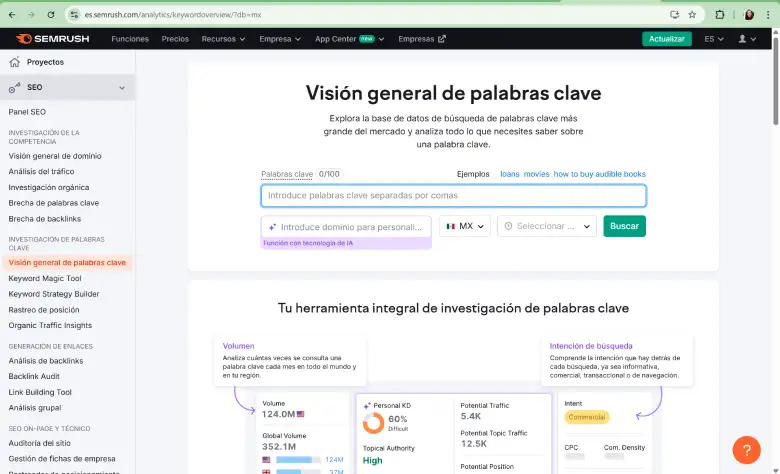Open Keyword Magic Tool
Image resolution: width=780 pixels, height=474 pixels.
[45, 279]
